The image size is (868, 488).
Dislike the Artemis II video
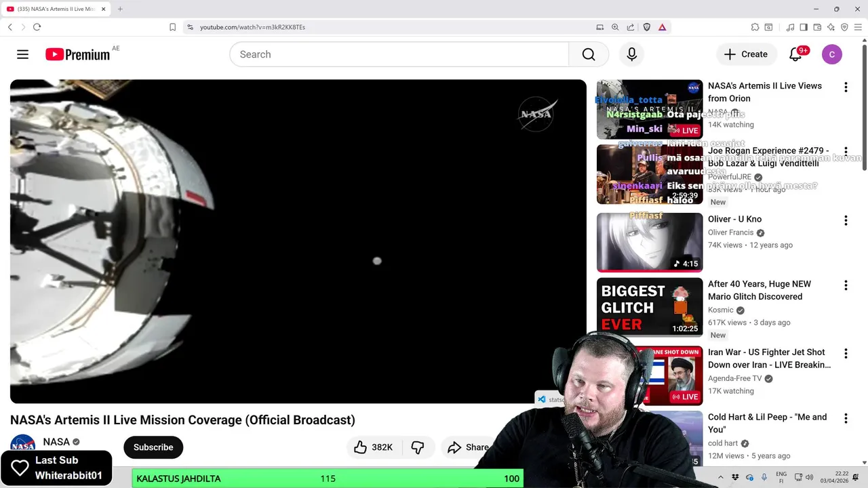pyautogui.click(x=418, y=447)
